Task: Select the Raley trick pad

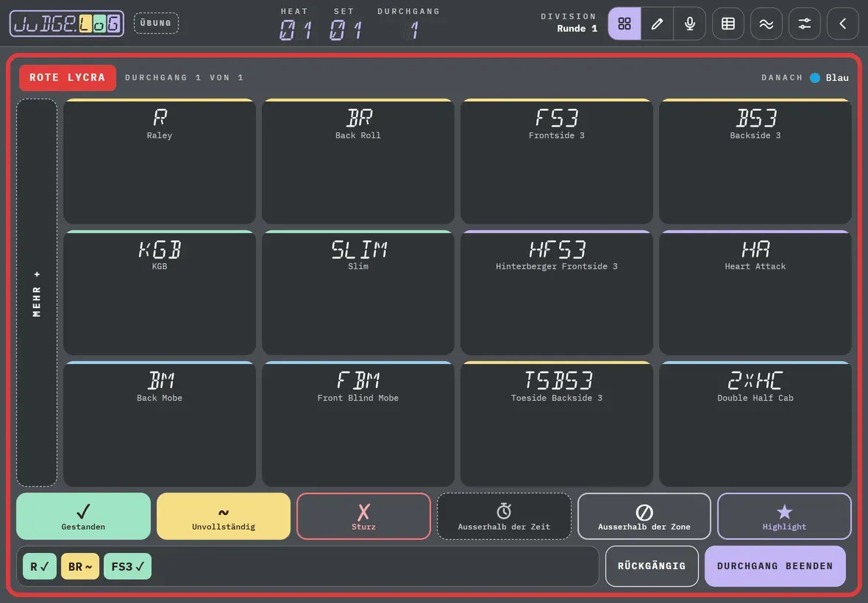Action: pos(160,161)
